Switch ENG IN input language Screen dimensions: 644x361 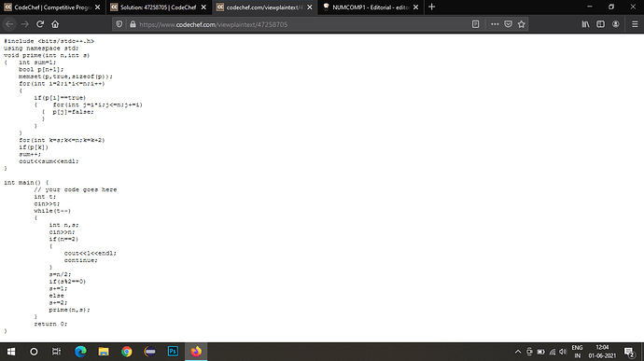click(577, 352)
